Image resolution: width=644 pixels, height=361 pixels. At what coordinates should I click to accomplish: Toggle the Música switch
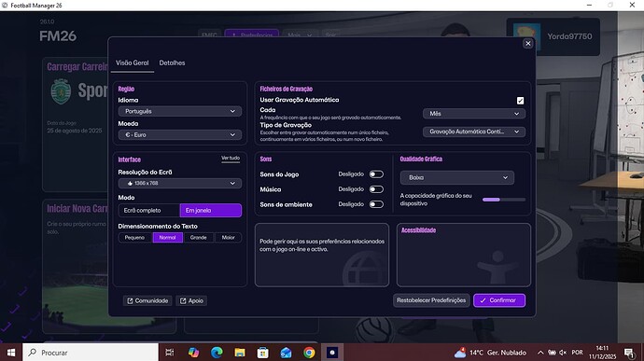coord(376,189)
